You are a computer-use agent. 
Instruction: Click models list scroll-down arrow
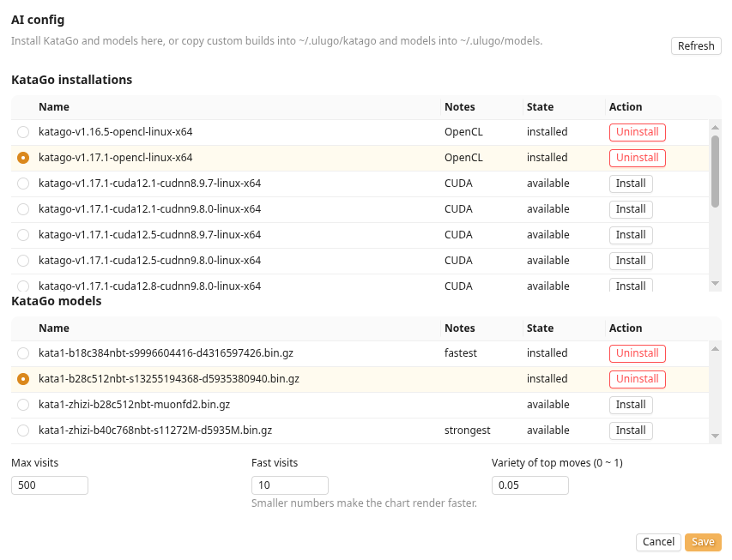(x=715, y=436)
